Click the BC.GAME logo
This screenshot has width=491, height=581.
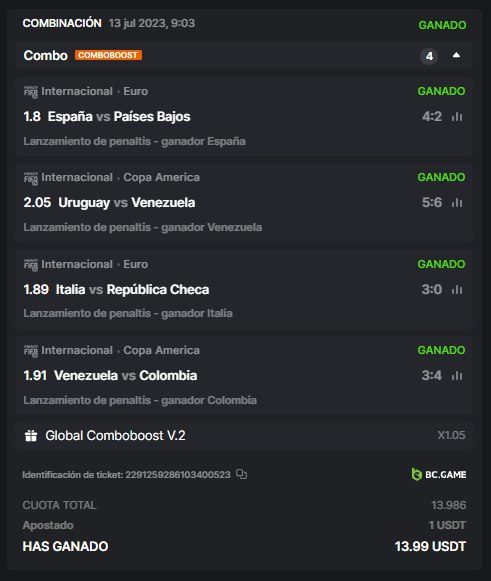click(439, 474)
